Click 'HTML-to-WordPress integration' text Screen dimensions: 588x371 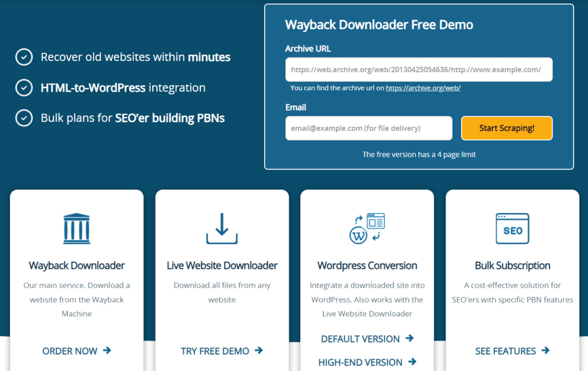pos(123,88)
